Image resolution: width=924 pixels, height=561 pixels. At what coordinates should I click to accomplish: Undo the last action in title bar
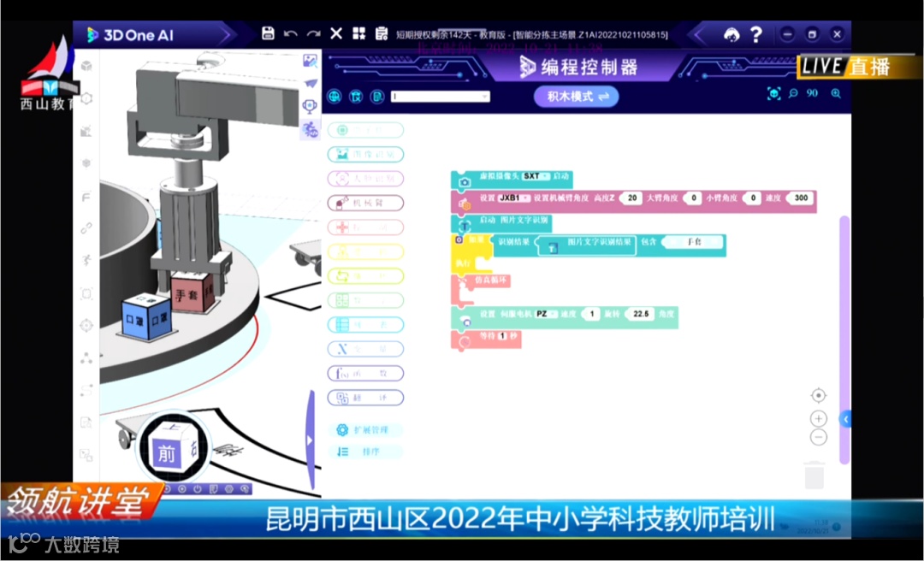[291, 33]
